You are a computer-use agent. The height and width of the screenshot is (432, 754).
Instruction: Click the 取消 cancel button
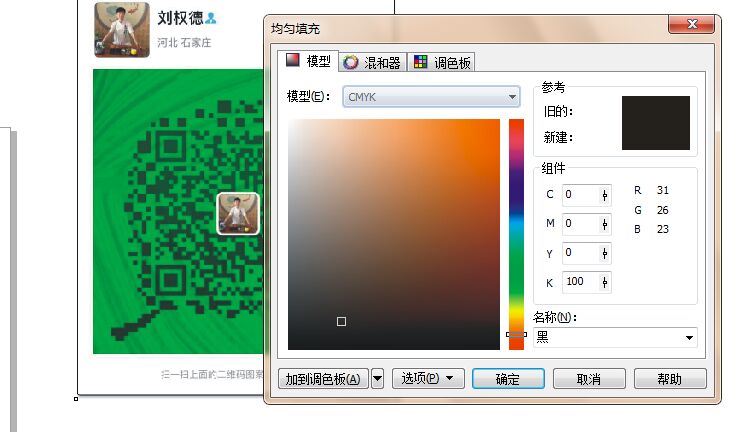tap(589, 379)
